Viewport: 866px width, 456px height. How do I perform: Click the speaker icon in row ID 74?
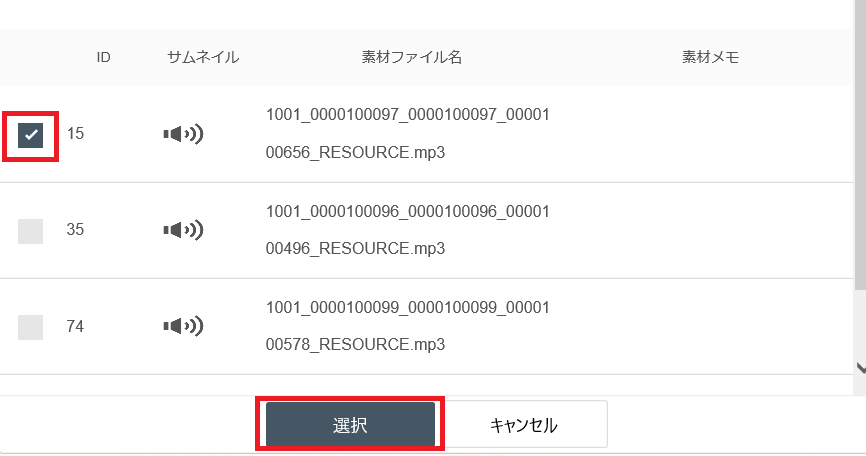tap(182, 326)
